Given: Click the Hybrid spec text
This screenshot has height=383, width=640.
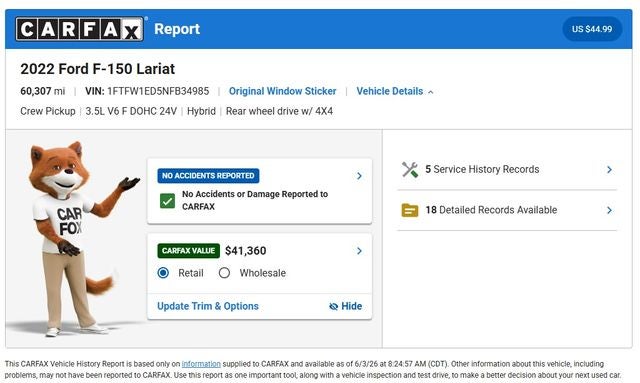Looking at the screenshot, I should (x=201, y=111).
